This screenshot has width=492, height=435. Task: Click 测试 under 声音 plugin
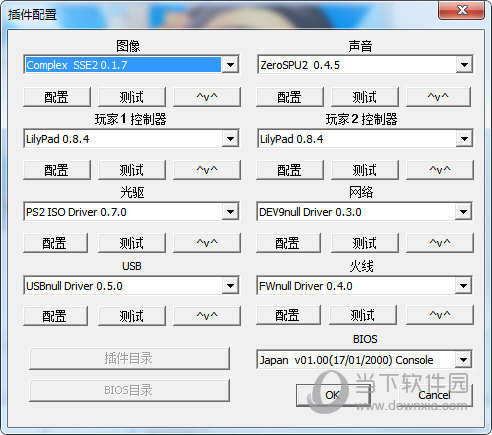[x=365, y=97]
